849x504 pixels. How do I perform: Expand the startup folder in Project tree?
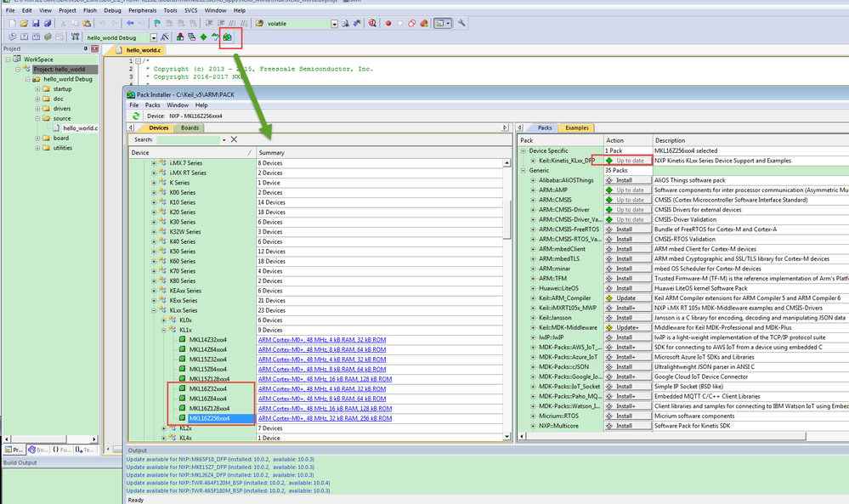[x=37, y=88]
